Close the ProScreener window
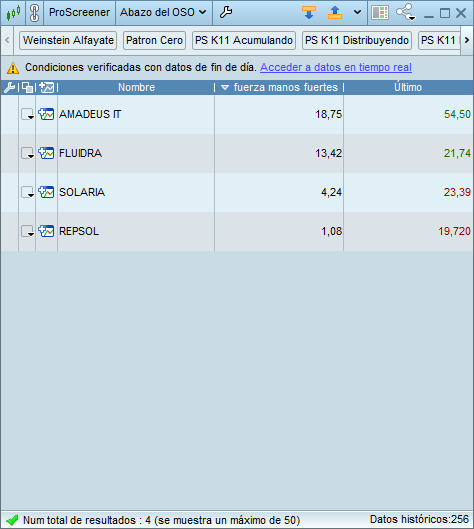The image size is (474, 529). (461, 13)
